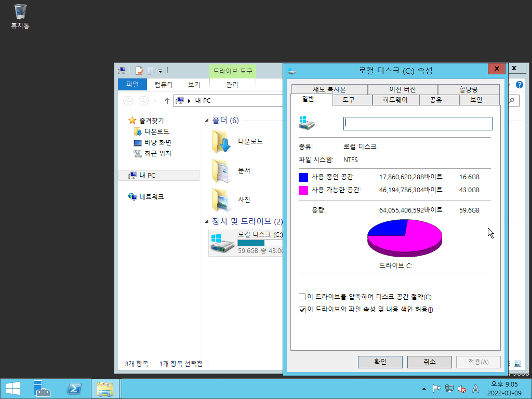This screenshot has width=532, height=399.
Task: Click the muted speaker volume tray icon
Action: coord(462,389)
